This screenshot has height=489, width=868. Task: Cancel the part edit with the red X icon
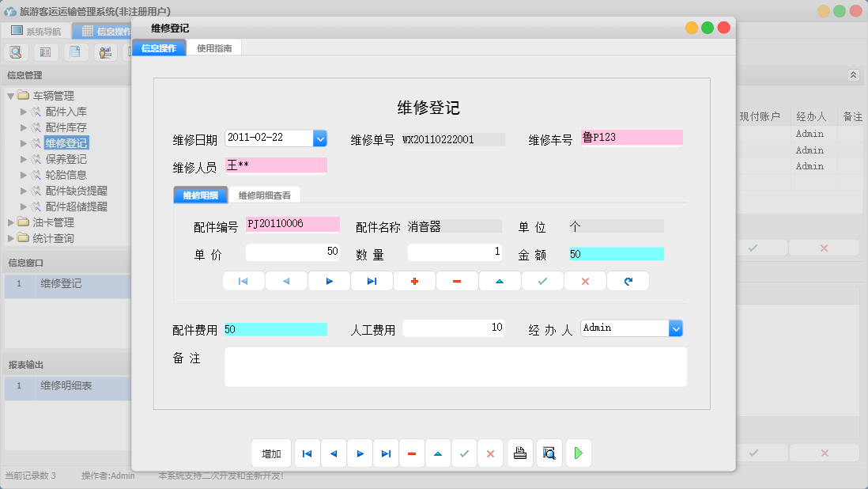(585, 281)
